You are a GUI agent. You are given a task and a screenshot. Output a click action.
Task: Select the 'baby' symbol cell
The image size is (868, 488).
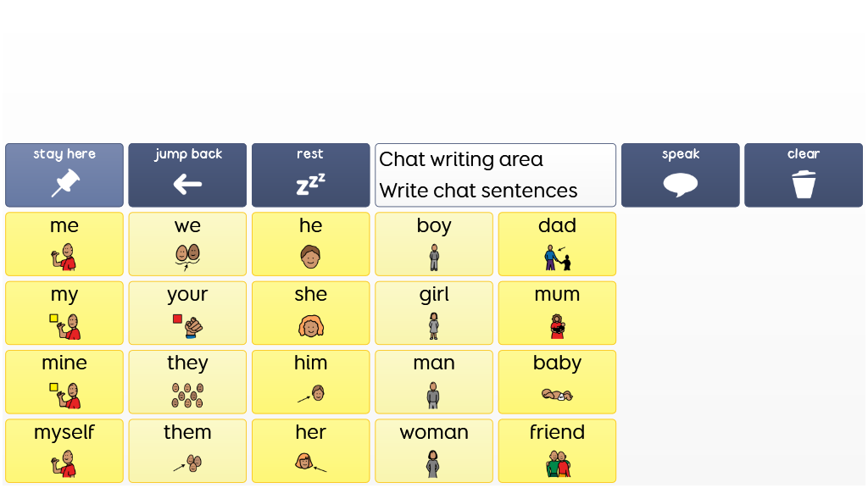(x=557, y=382)
